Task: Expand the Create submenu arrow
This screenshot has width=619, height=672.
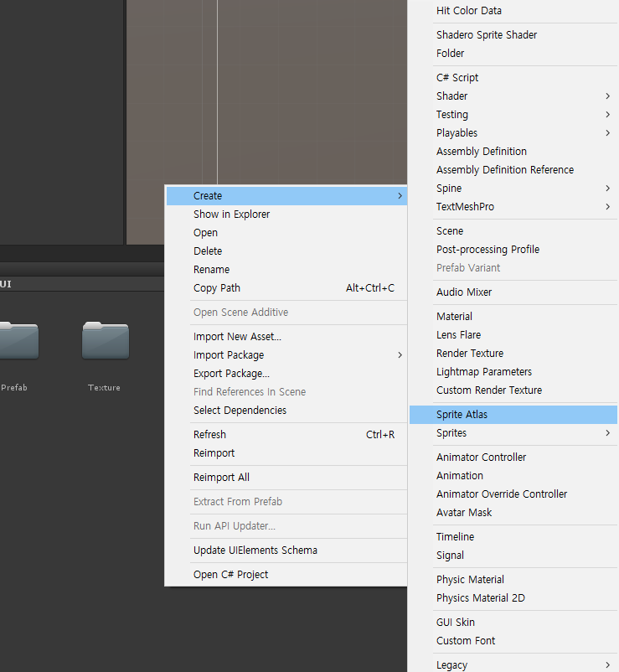Action: point(400,196)
